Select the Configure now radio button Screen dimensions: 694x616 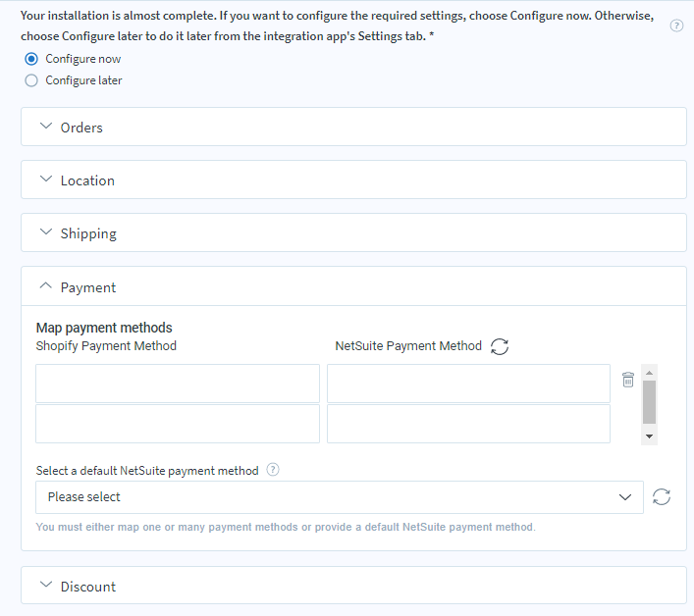[x=31, y=59]
